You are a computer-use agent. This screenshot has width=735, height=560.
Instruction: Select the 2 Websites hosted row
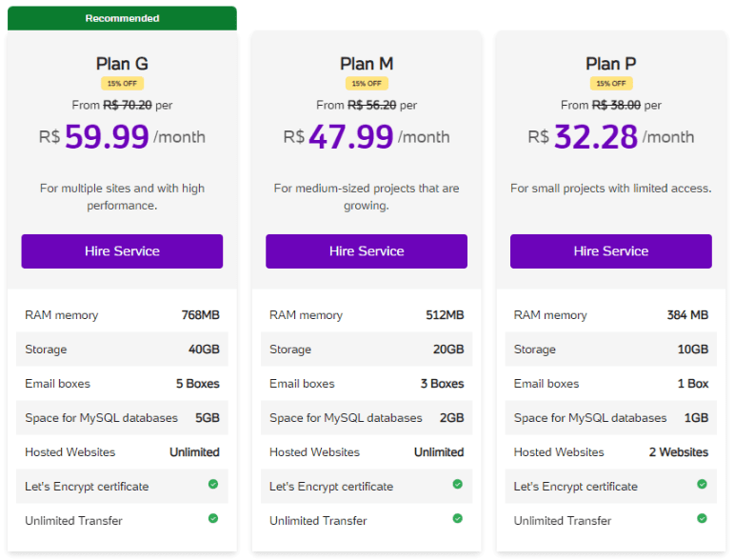point(611,452)
